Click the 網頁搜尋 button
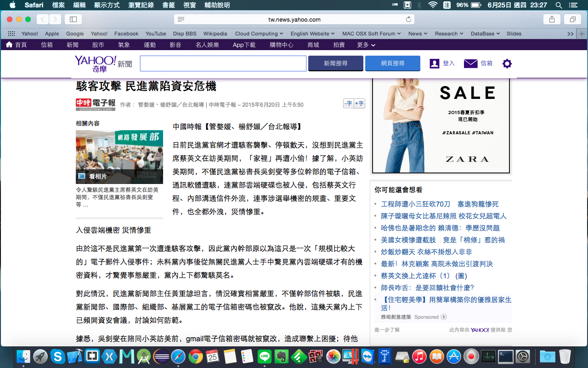This screenshot has width=588, height=368. [x=393, y=63]
